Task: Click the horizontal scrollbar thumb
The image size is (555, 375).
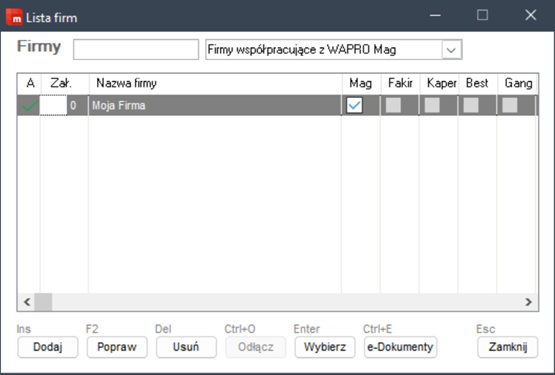Action: tap(43, 302)
